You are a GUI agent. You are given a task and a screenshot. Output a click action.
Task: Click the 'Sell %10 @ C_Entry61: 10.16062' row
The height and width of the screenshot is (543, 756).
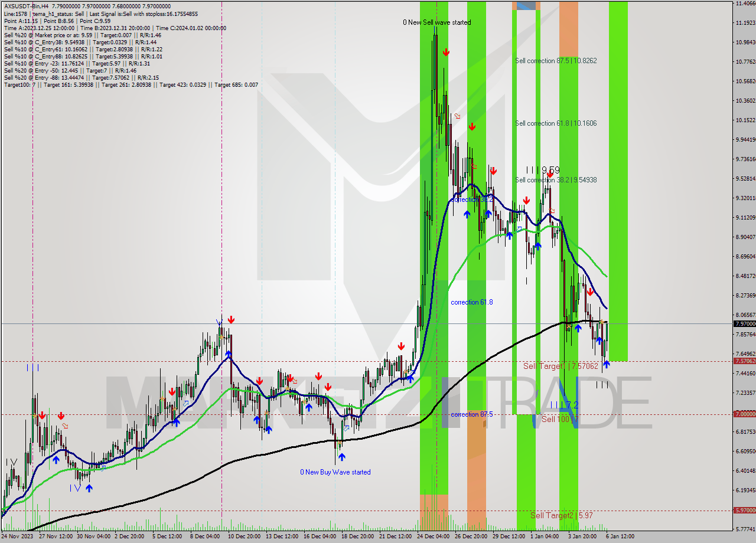pyautogui.click(x=82, y=49)
